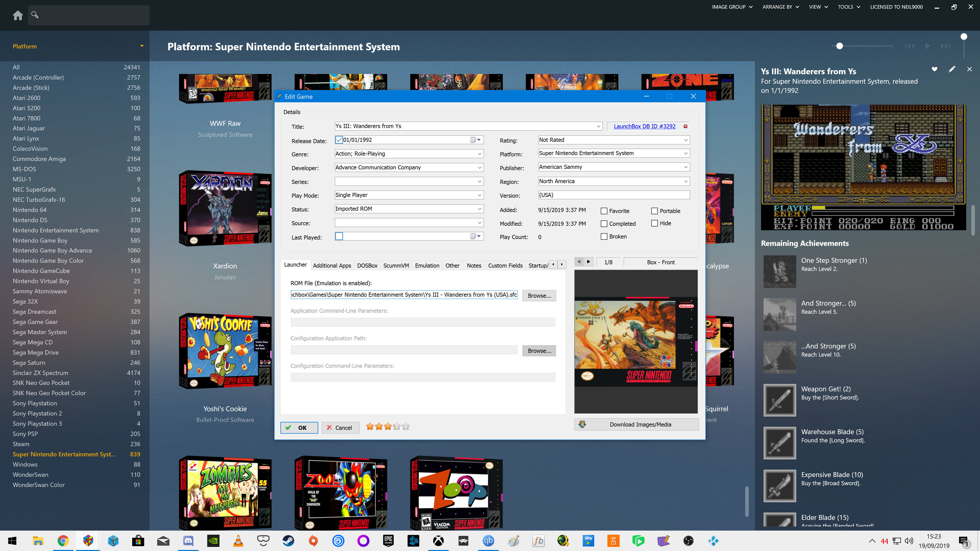Open IMAGE GROUP menu
This screenshot has height=551, width=980.
point(732,7)
